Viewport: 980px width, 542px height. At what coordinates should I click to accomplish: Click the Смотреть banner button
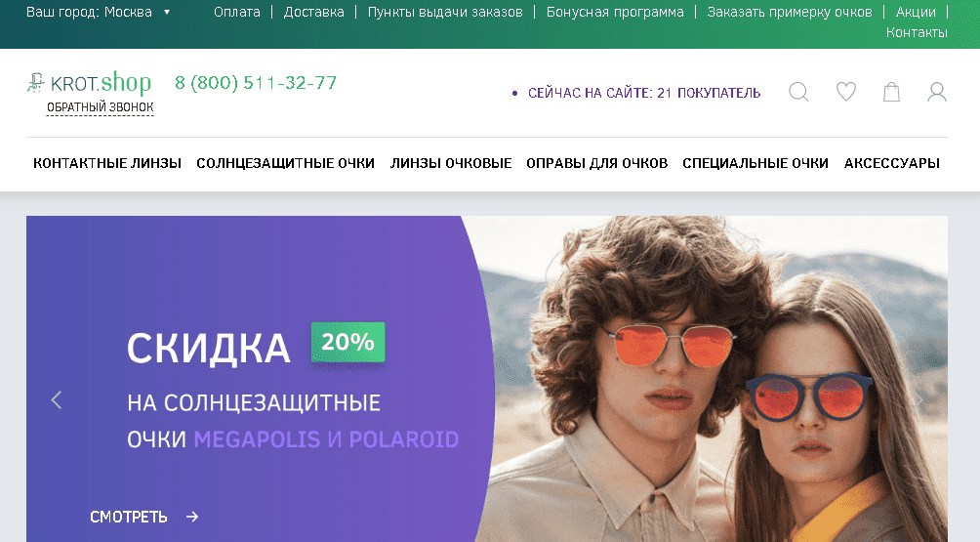pyautogui.click(x=144, y=517)
